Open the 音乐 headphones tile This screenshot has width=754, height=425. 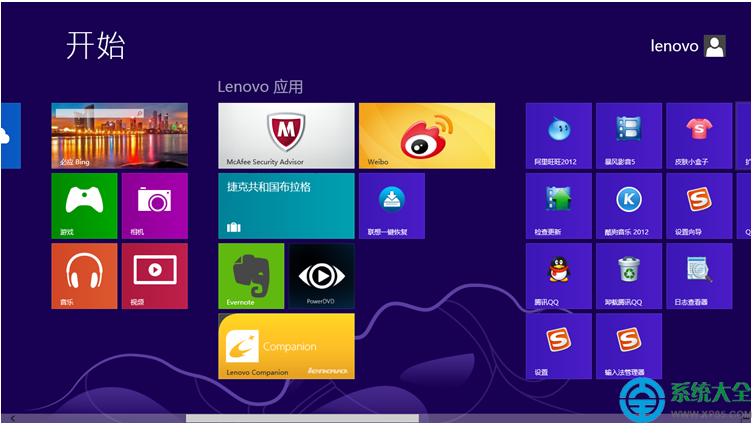(84, 276)
